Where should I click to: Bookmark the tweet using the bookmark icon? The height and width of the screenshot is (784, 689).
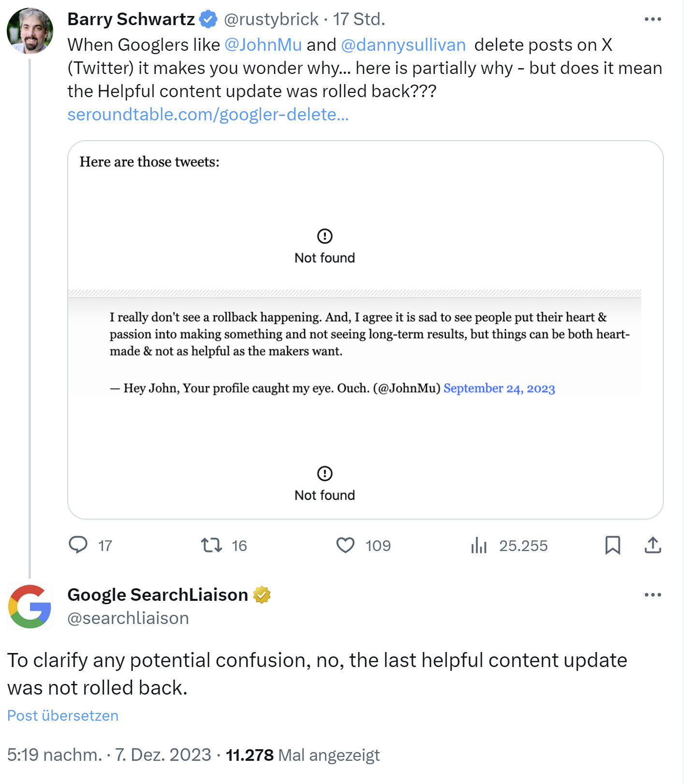pyautogui.click(x=613, y=546)
